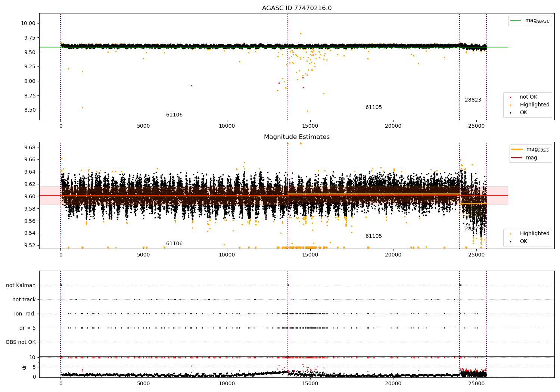This screenshot has width=560, height=392.
Task: Click the 9.66 y-axis tick label
Action: pos(29,160)
